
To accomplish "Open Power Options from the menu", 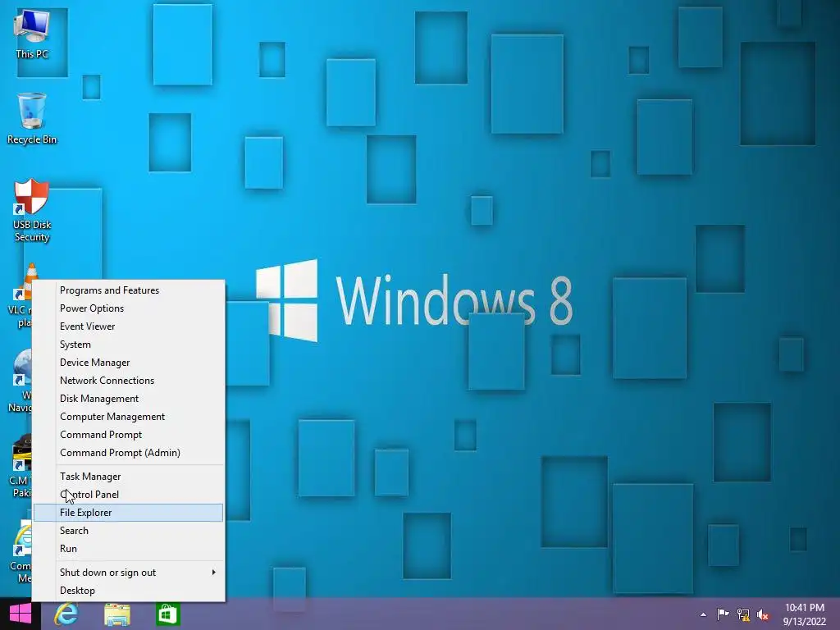I will [x=129, y=308].
